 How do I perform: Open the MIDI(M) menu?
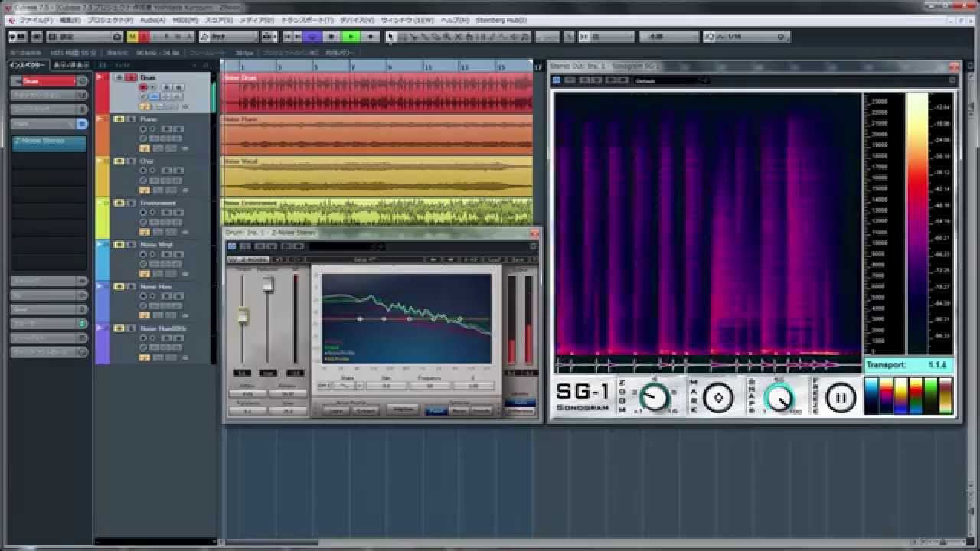tap(184, 20)
